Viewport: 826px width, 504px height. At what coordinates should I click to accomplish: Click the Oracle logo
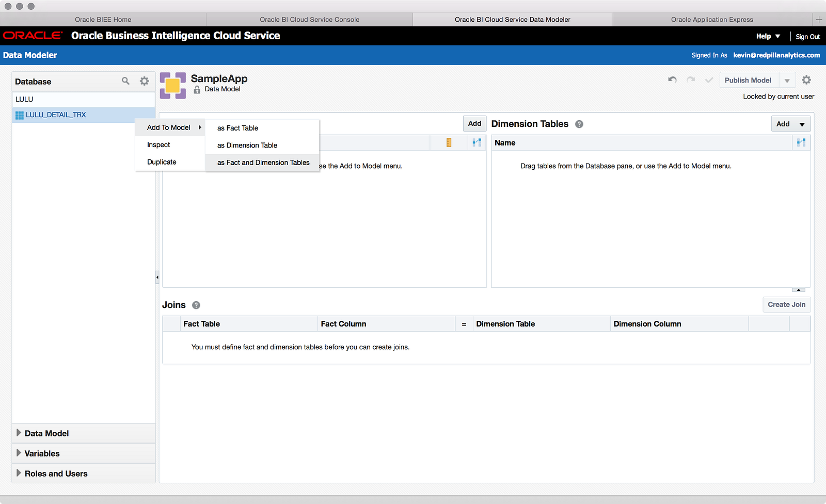tap(33, 36)
